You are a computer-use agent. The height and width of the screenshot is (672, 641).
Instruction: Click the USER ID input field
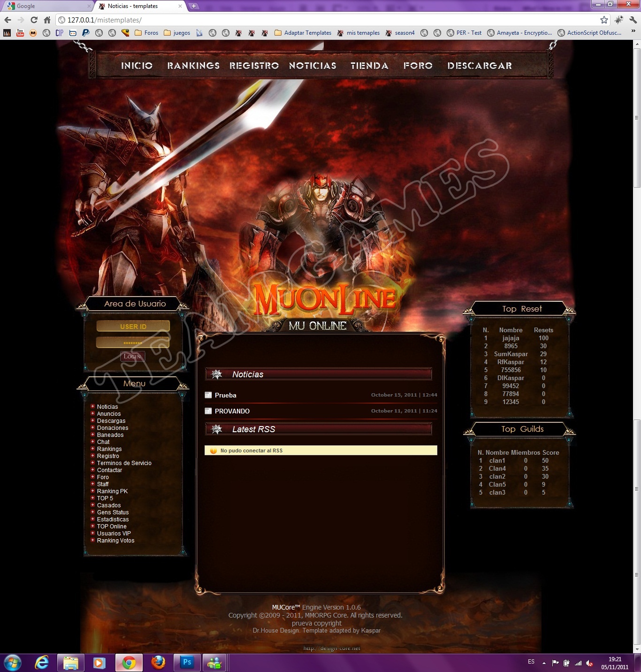133,326
